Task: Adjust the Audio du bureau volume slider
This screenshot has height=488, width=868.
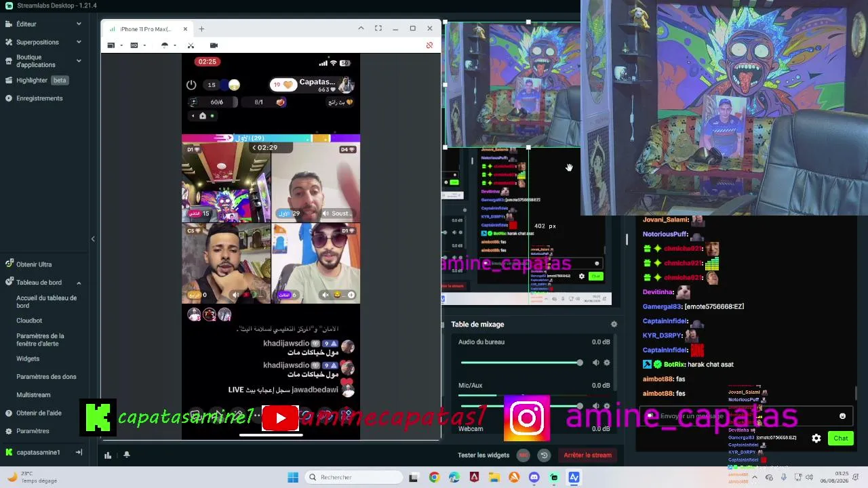Action: tap(521, 363)
